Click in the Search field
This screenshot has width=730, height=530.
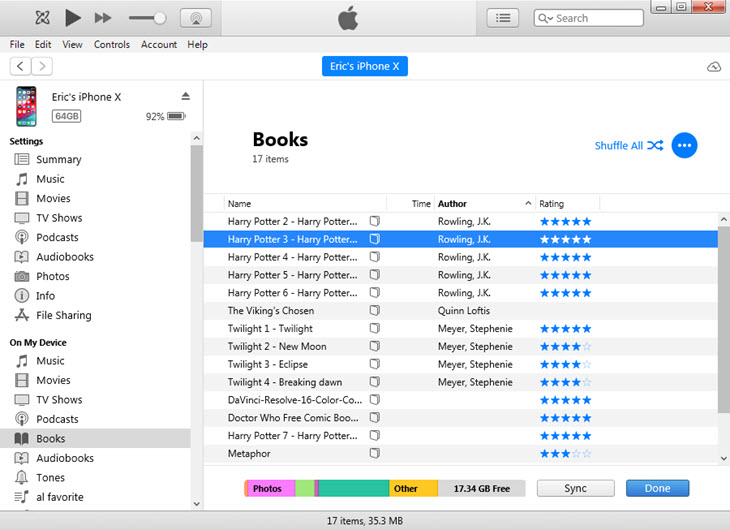[588, 18]
